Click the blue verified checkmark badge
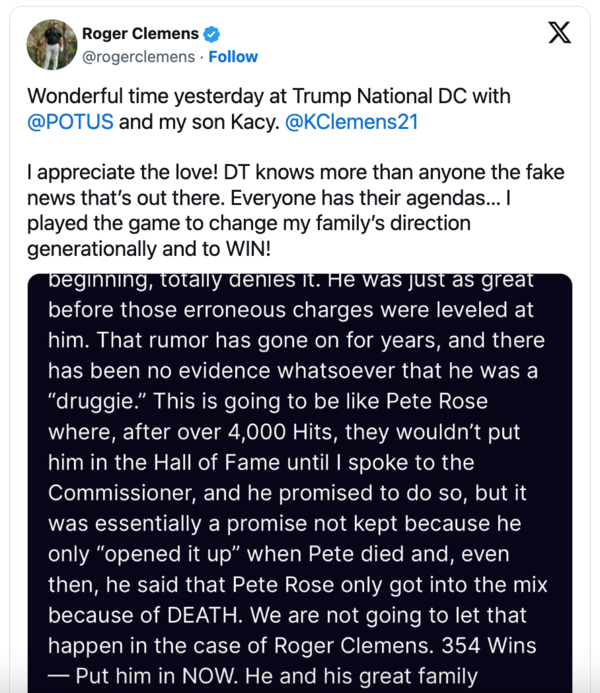Image resolution: width=600 pixels, height=693 pixels. click(x=212, y=34)
